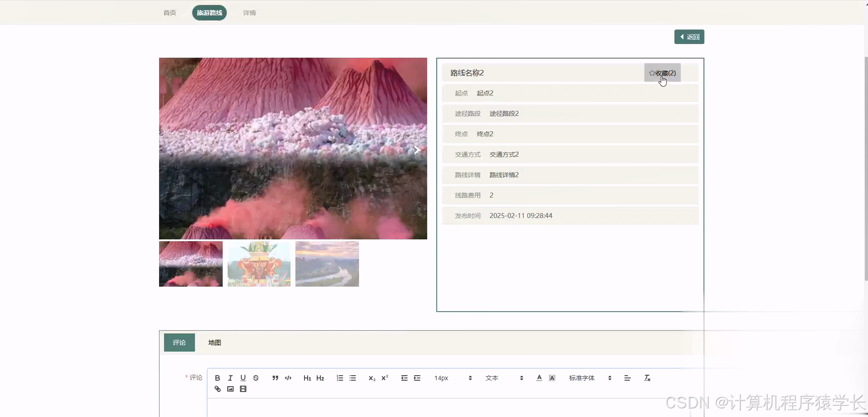Apply Heading 2 style
868x417 pixels.
pos(320,378)
